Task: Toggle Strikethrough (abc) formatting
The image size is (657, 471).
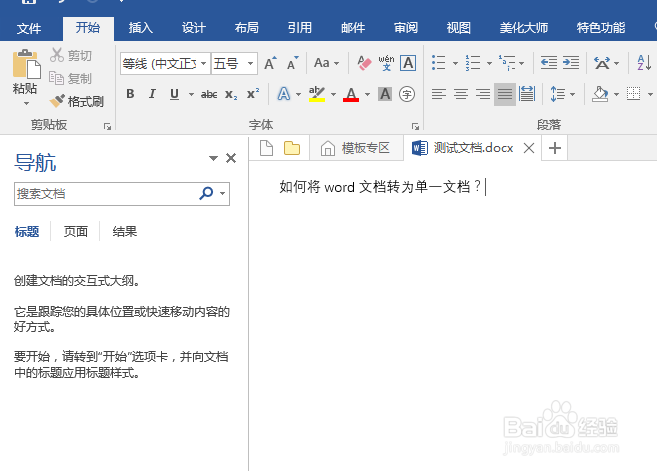Action: (209, 94)
